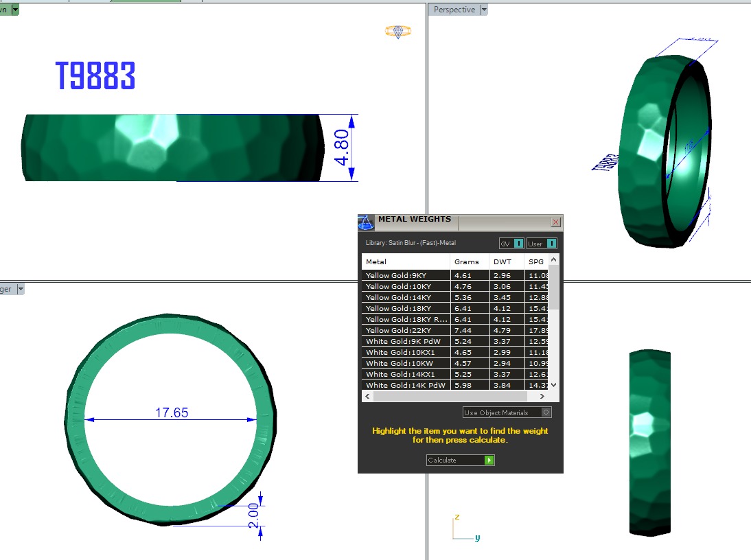Click the green arrow on Calculate
Screen dimensions: 751x560
[x=489, y=460]
